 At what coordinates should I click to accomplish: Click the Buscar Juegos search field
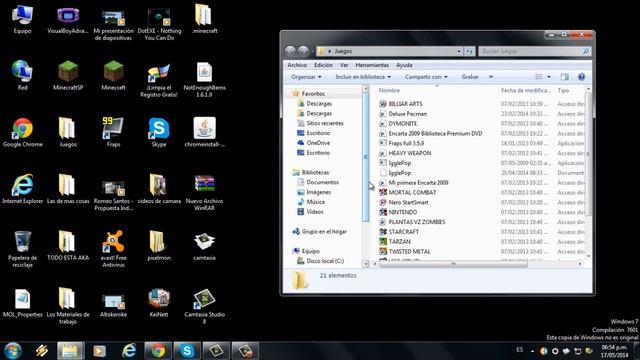[x=534, y=51]
